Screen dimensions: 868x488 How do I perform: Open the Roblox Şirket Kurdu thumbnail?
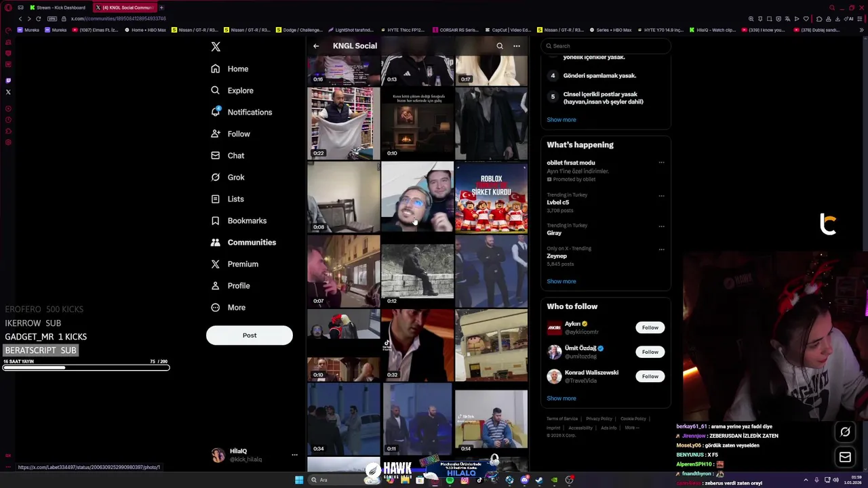[x=491, y=197]
